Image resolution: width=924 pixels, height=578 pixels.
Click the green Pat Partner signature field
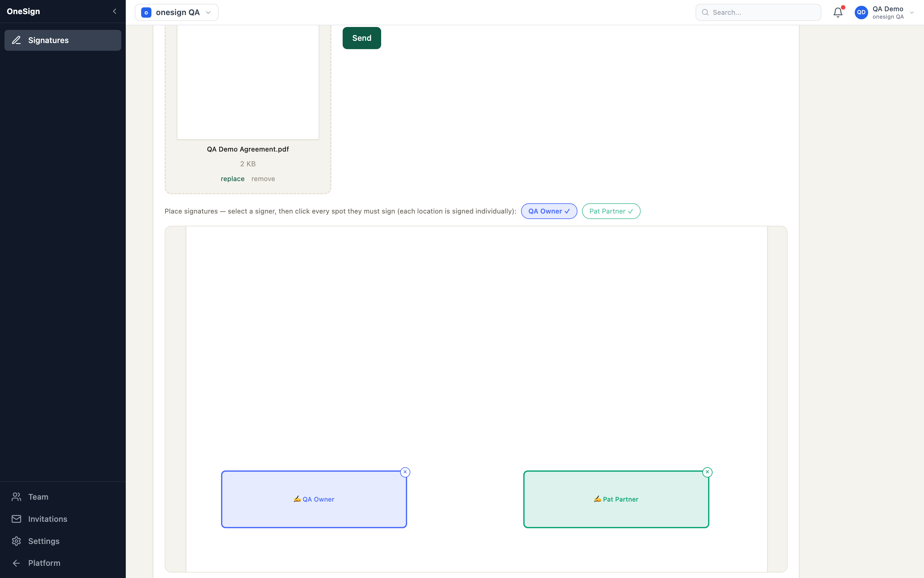(x=616, y=499)
